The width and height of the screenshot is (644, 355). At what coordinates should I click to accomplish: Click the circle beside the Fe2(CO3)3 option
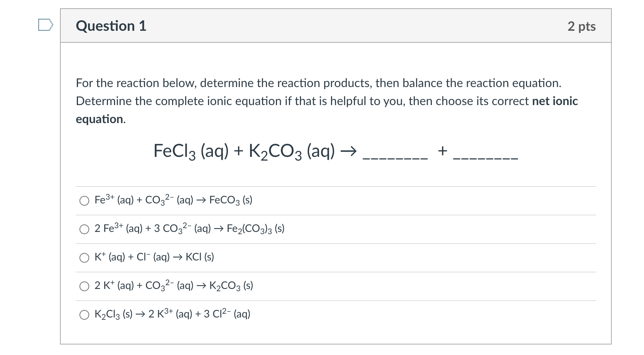coord(84,229)
